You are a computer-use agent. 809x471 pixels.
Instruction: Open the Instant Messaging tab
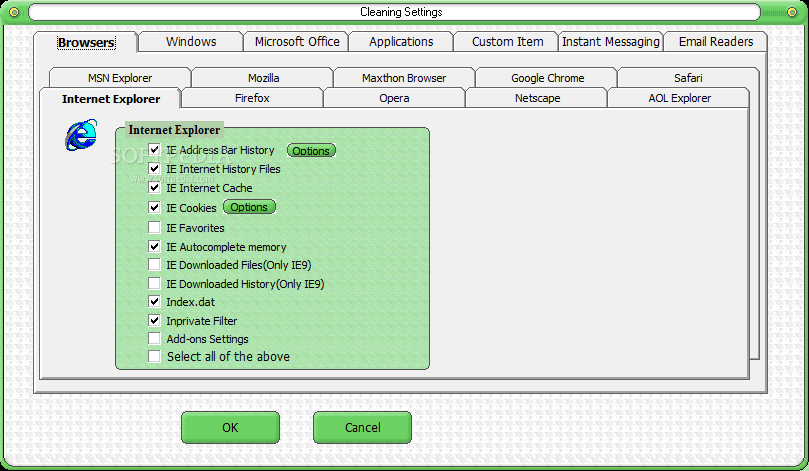coord(611,42)
